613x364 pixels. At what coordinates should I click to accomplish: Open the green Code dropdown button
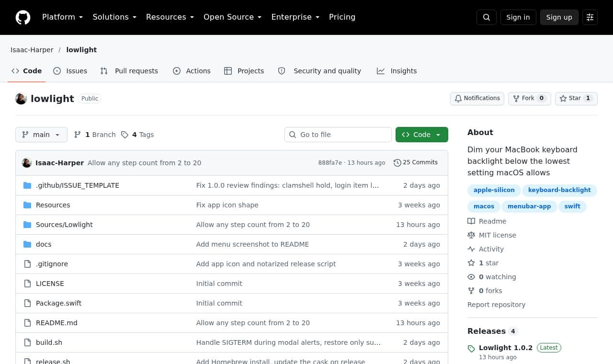coord(422,135)
